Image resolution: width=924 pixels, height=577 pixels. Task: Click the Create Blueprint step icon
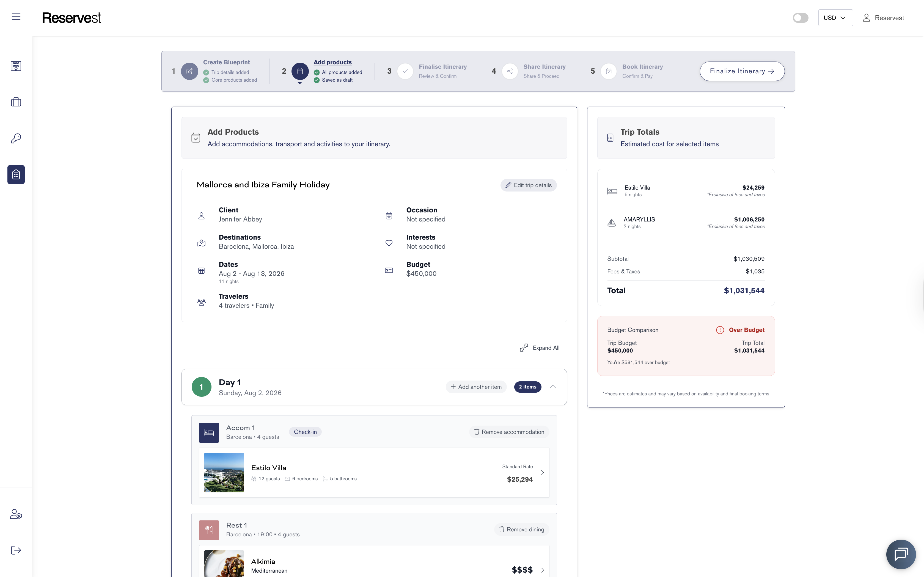pos(189,71)
